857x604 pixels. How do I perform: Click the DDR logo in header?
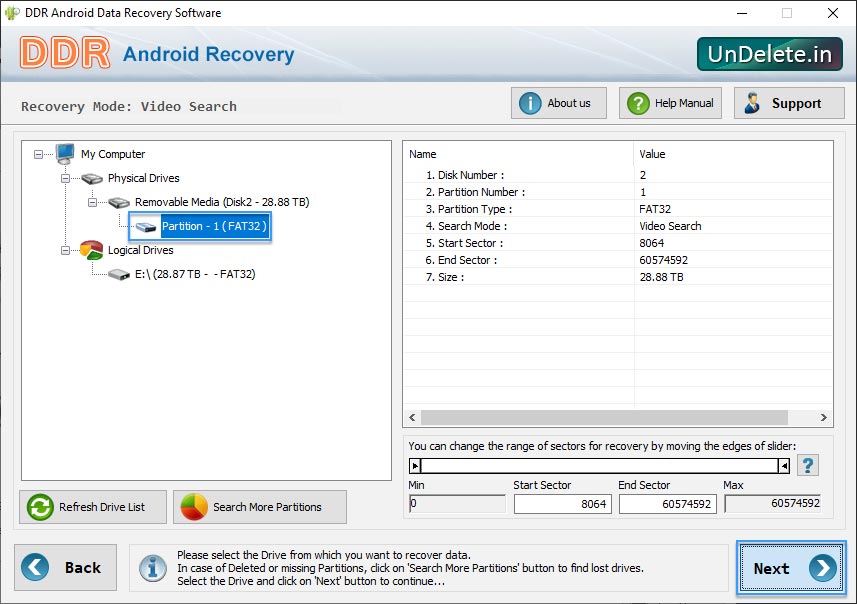[x=65, y=53]
